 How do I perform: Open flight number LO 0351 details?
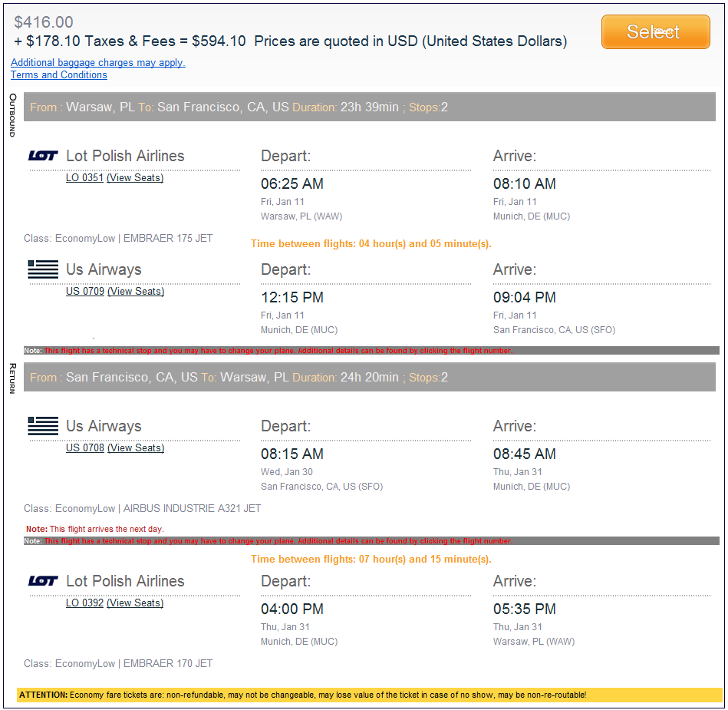coord(84,178)
